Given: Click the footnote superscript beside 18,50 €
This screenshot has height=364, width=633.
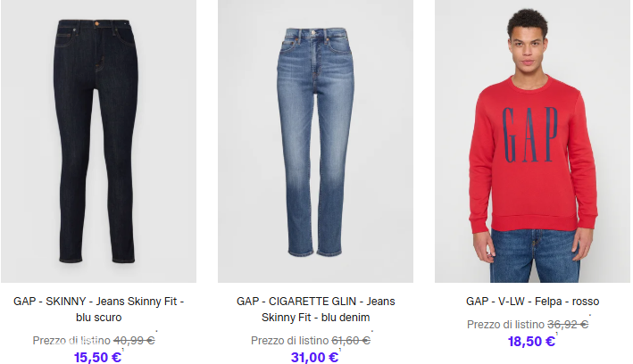Looking at the screenshot, I should [557, 334].
